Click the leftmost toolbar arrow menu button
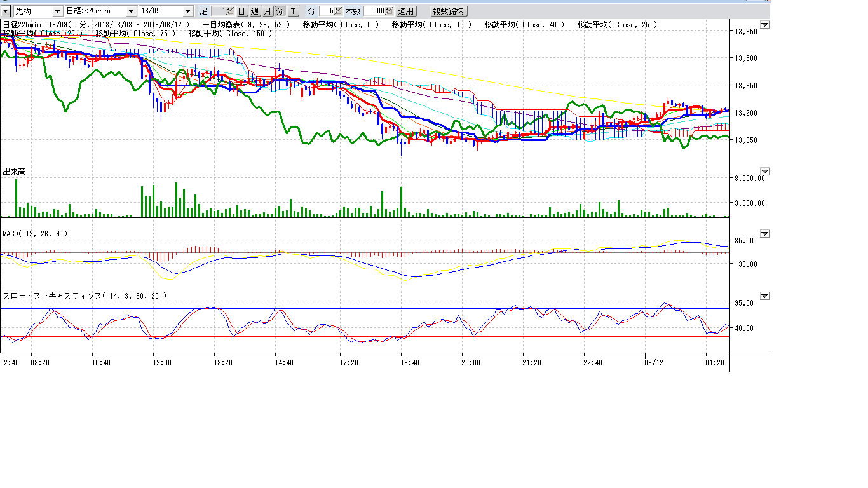868x488 pixels. pos(6,11)
